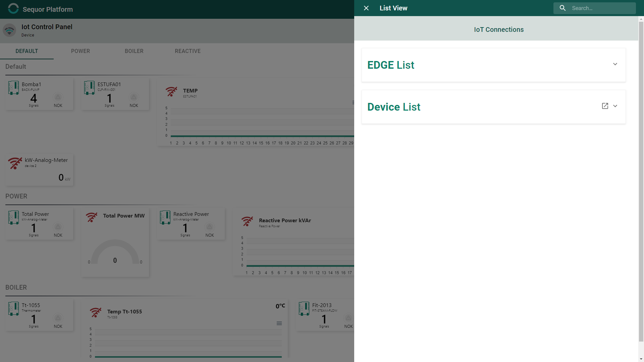The height and width of the screenshot is (362, 644).
Task: Click Reactive Power kVAr disconnected icon
Action: click(x=247, y=221)
